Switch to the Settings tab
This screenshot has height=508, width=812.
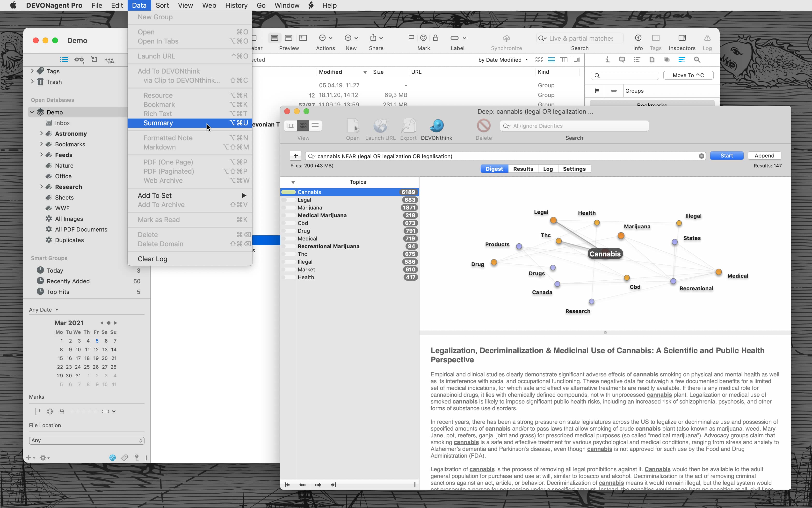[x=574, y=169]
